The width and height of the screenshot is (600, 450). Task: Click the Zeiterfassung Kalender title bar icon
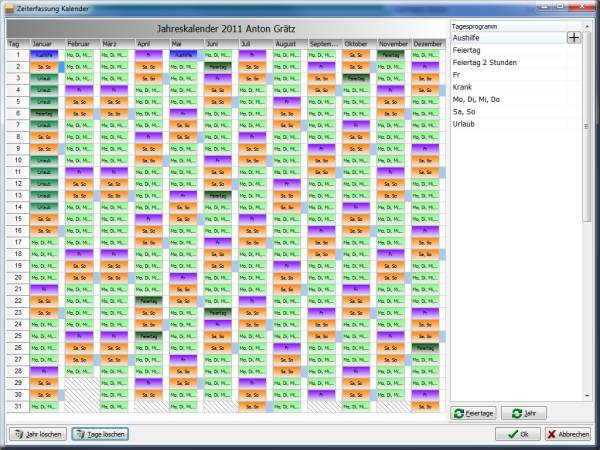pos(9,8)
